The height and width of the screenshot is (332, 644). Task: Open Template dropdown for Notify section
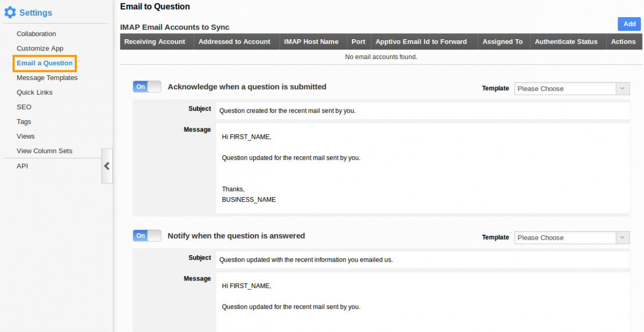coord(572,237)
